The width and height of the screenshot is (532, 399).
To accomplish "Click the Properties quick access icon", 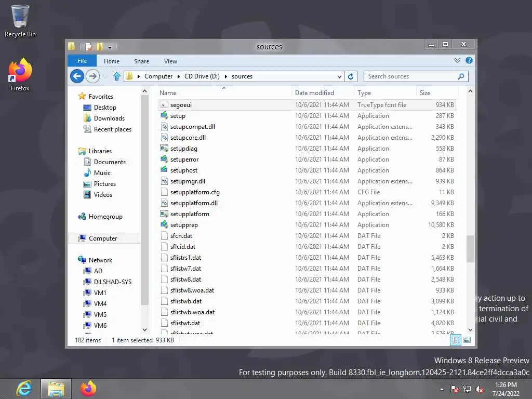I will coord(88,46).
